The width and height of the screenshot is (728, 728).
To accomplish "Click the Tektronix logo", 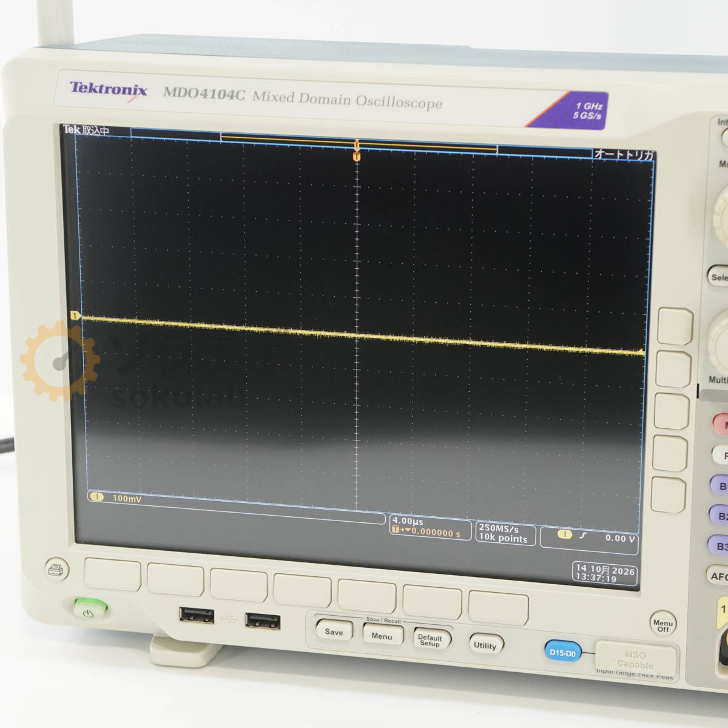I will (x=108, y=90).
